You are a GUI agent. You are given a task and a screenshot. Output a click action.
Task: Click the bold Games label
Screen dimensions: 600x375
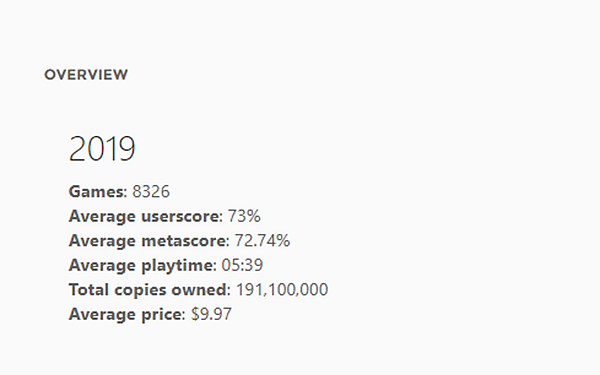tap(96, 191)
